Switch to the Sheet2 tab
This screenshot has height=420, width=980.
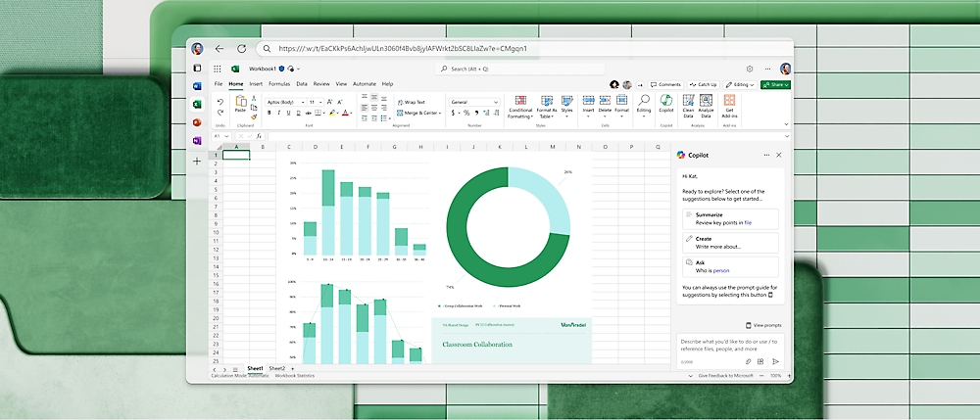tap(277, 368)
